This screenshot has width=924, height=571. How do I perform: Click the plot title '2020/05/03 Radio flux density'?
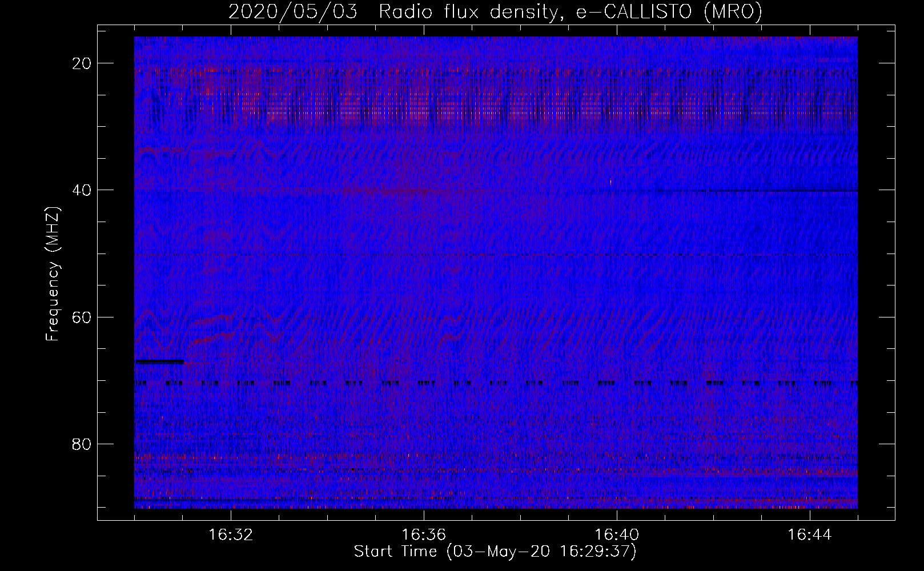click(495, 11)
